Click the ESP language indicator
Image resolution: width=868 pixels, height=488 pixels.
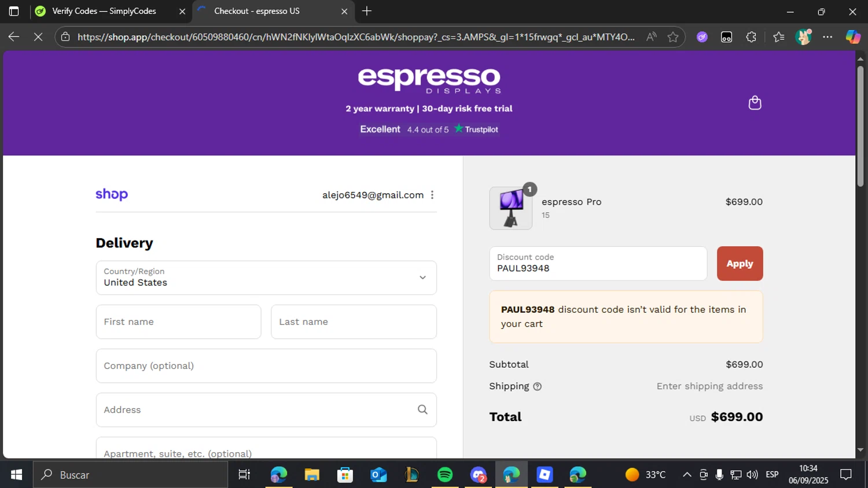tap(772, 475)
